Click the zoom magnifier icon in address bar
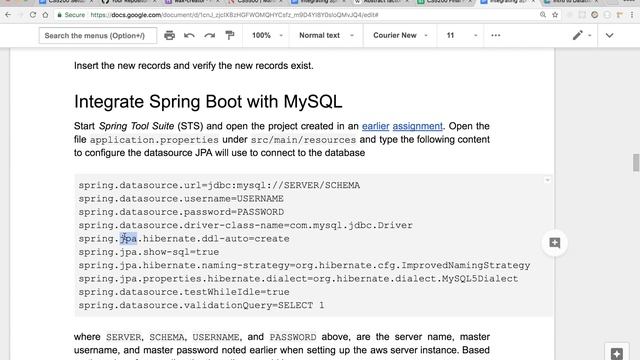Screen dimensions: 640x360 543,15
